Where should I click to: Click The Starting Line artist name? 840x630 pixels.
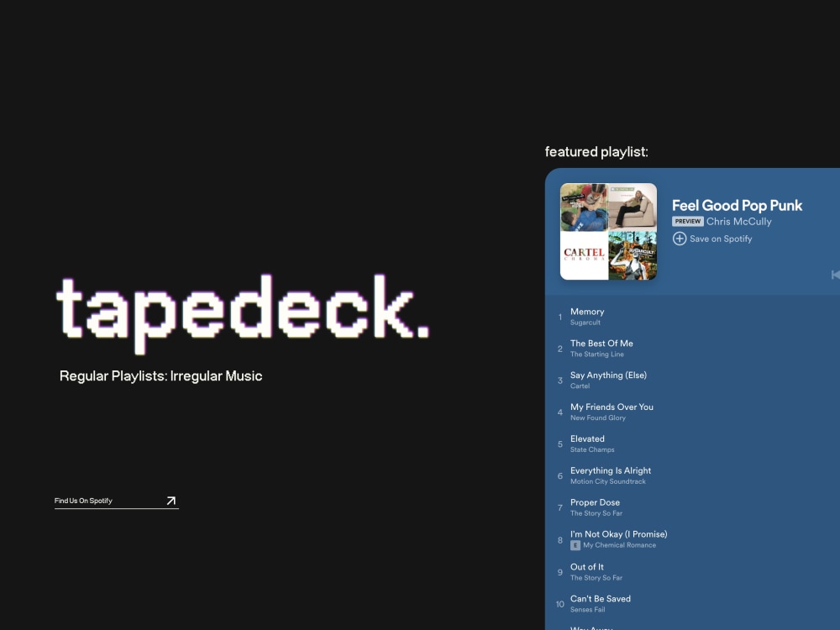[596, 354]
